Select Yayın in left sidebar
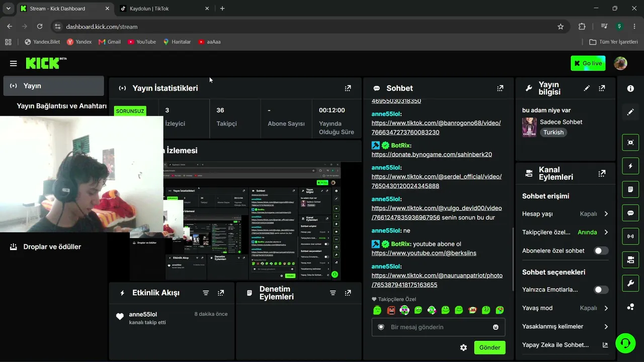The width and height of the screenshot is (644, 362). pyautogui.click(x=53, y=86)
